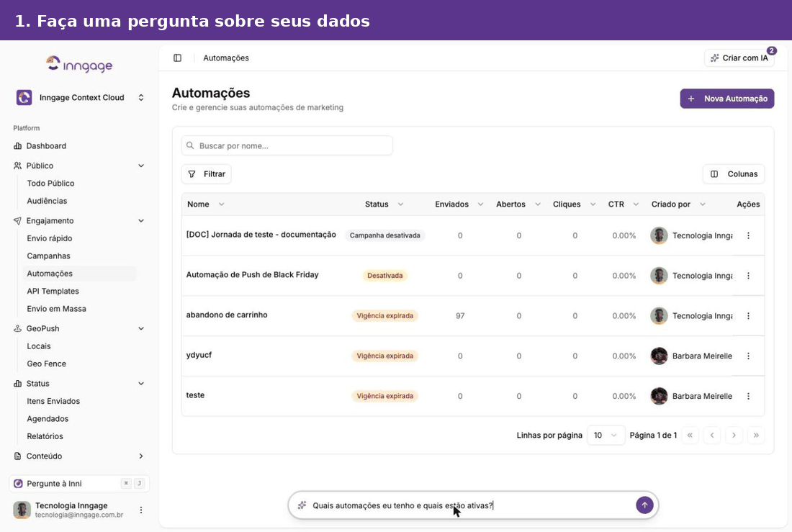Go to next page of table
The image size is (792, 532).
[734, 435]
